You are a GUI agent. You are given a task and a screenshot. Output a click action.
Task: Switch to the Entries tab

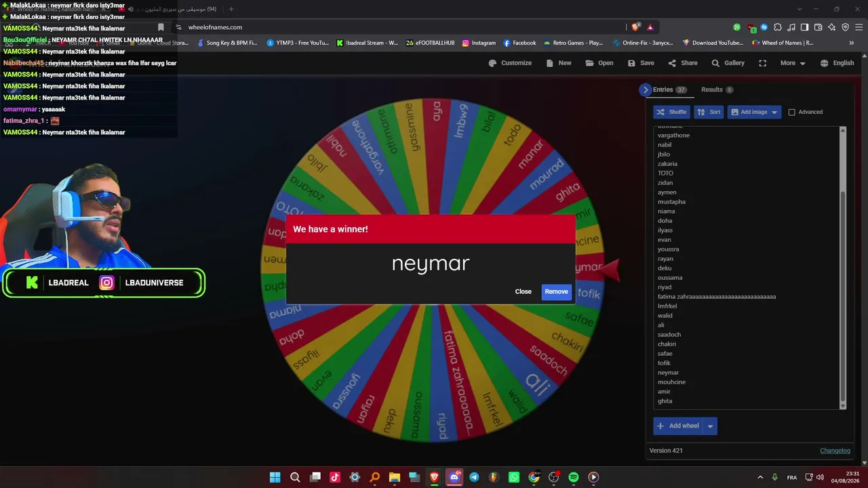point(669,89)
